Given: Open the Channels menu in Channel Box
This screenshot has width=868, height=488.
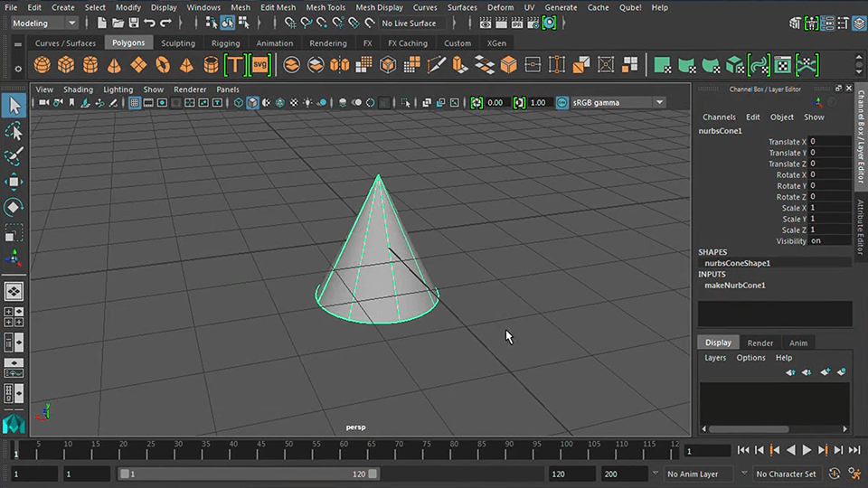Looking at the screenshot, I should click(x=719, y=117).
